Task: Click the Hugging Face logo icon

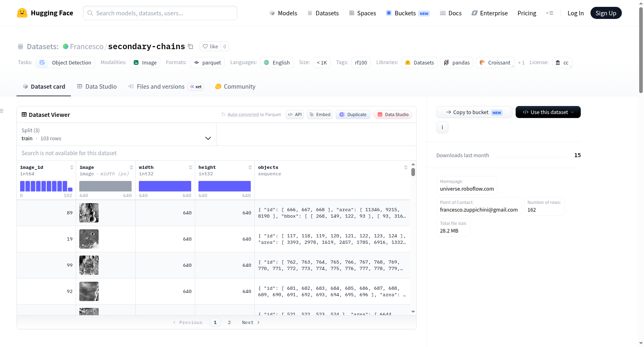Action: [x=22, y=13]
